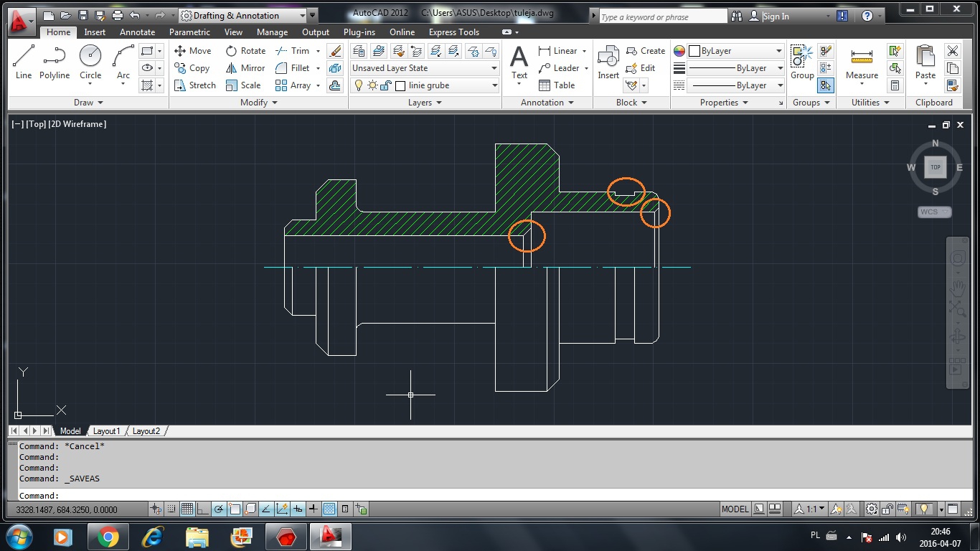980x551 pixels.
Task: Open the Insert ribbon tab
Action: point(95,32)
